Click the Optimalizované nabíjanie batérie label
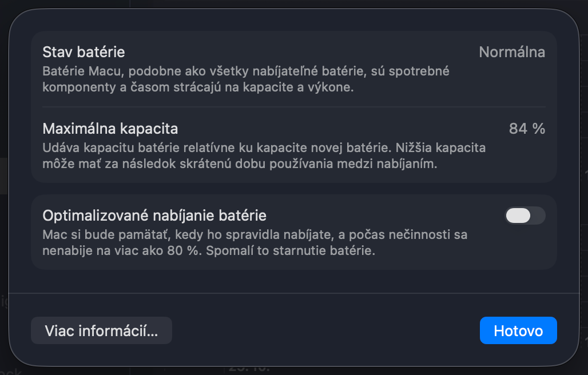This screenshot has height=375, width=588. click(154, 216)
